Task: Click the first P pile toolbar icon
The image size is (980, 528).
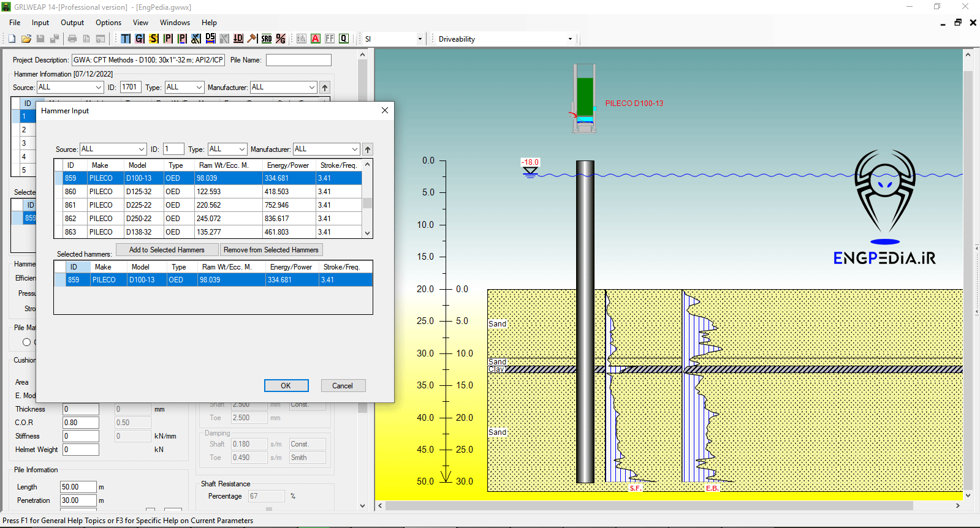Action: 168,39
